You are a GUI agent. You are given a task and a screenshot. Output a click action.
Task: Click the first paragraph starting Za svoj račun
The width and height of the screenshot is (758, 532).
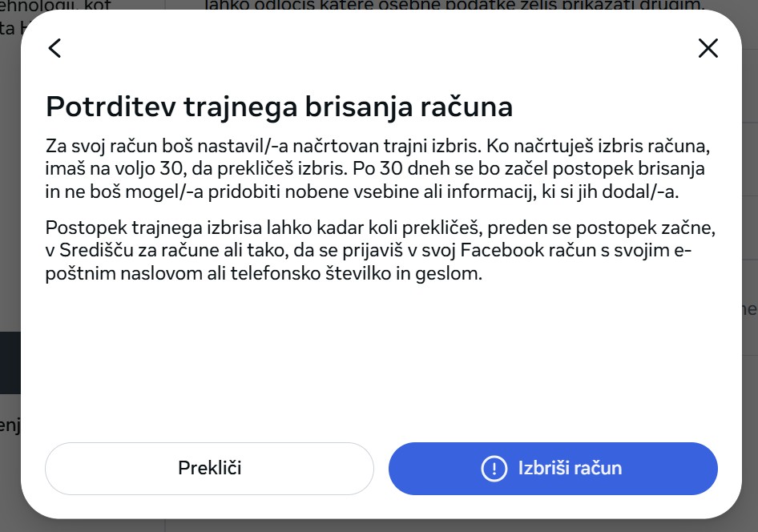tap(377, 168)
